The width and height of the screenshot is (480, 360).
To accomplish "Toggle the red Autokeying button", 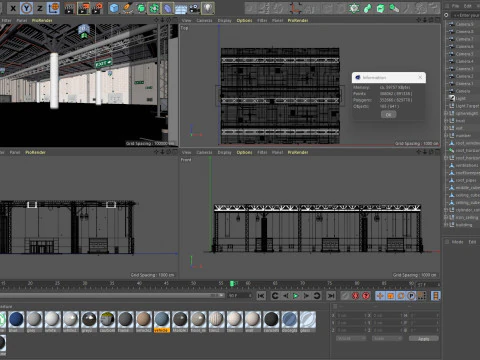I will [x=355, y=296].
